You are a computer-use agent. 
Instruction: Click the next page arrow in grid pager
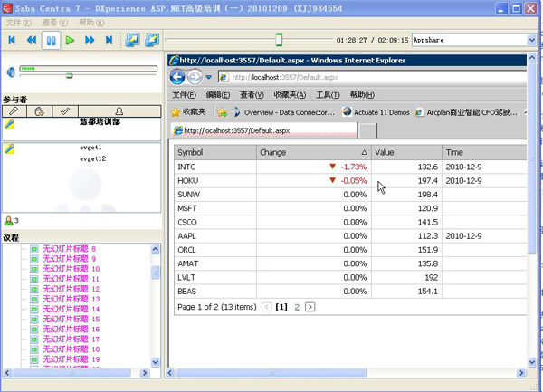pos(310,307)
